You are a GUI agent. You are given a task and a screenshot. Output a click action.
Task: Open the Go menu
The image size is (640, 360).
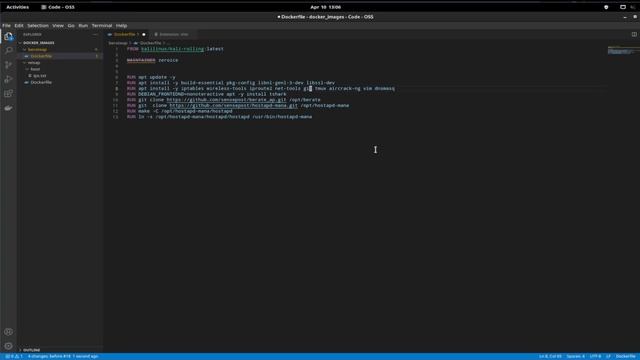point(71,25)
